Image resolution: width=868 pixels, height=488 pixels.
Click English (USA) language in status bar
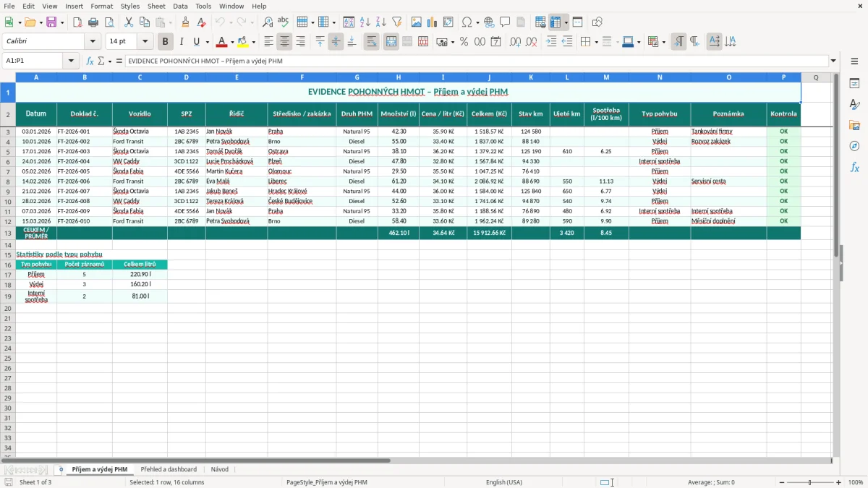[504, 482]
